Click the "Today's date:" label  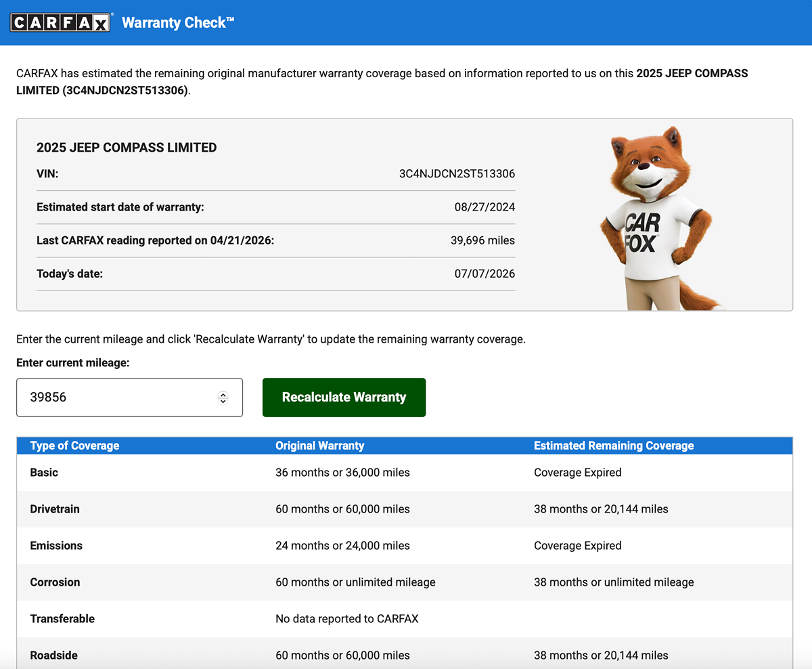click(70, 274)
